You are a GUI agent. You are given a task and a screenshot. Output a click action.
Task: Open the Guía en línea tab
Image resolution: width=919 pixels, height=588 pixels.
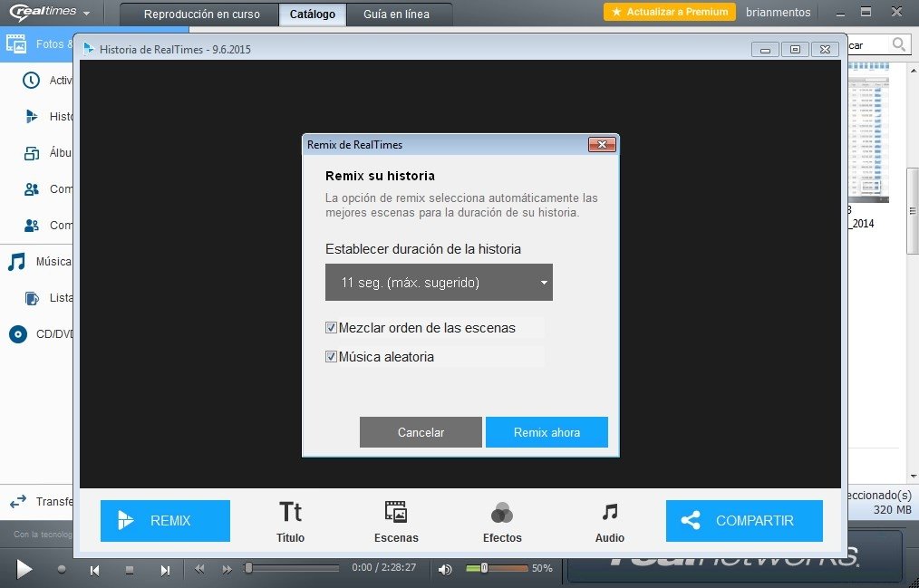click(397, 14)
